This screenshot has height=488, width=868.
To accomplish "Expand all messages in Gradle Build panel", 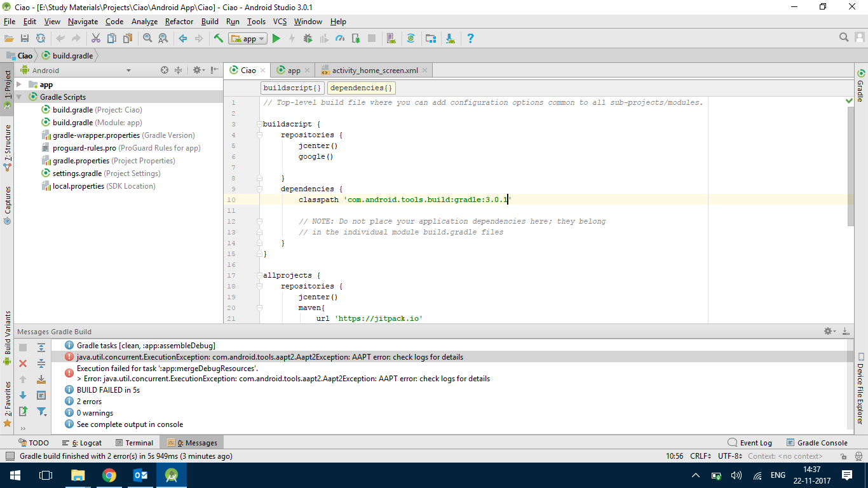I will [x=41, y=347].
